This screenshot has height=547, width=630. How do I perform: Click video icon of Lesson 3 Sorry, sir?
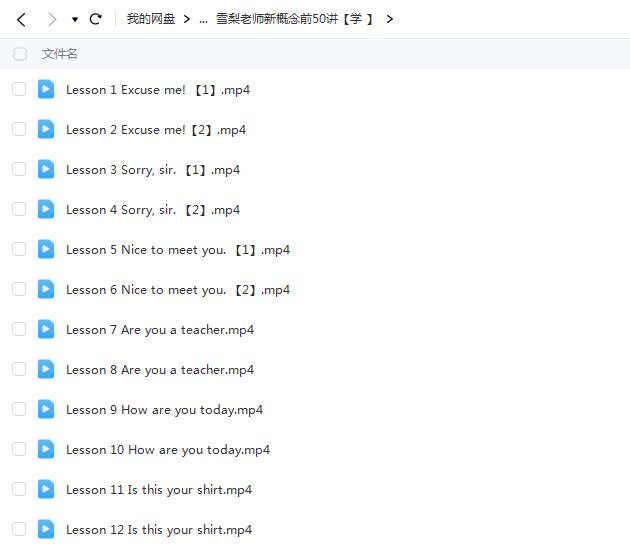46,169
